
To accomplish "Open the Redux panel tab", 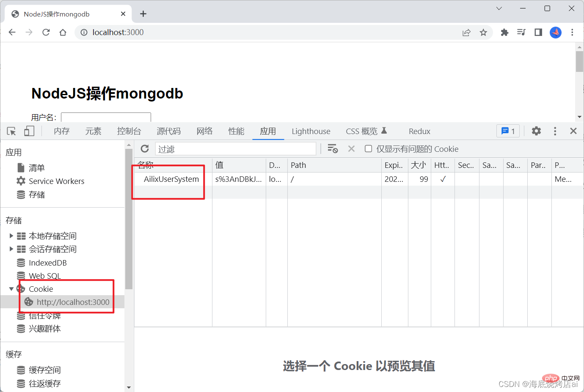I will 419,131.
